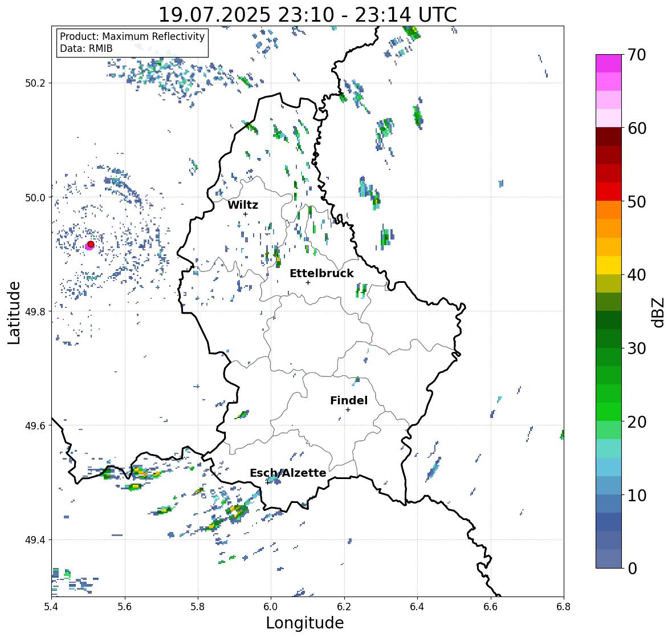Click the Longitude axis label

(x=305, y=623)
